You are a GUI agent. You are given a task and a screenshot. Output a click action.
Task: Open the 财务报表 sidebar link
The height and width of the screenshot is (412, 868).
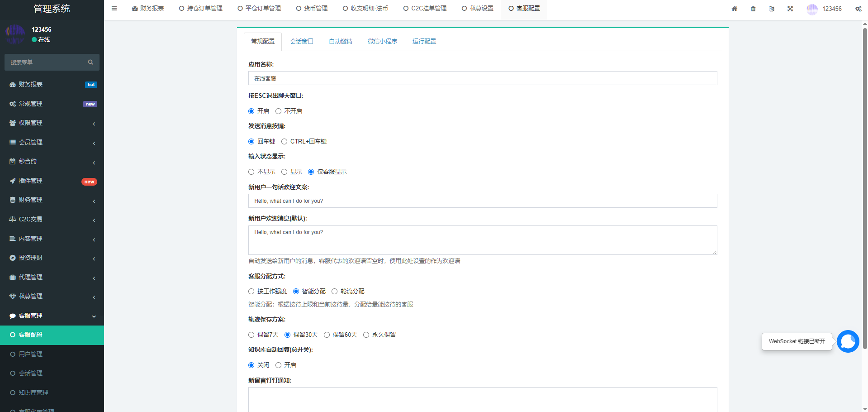tap(31, 85)
